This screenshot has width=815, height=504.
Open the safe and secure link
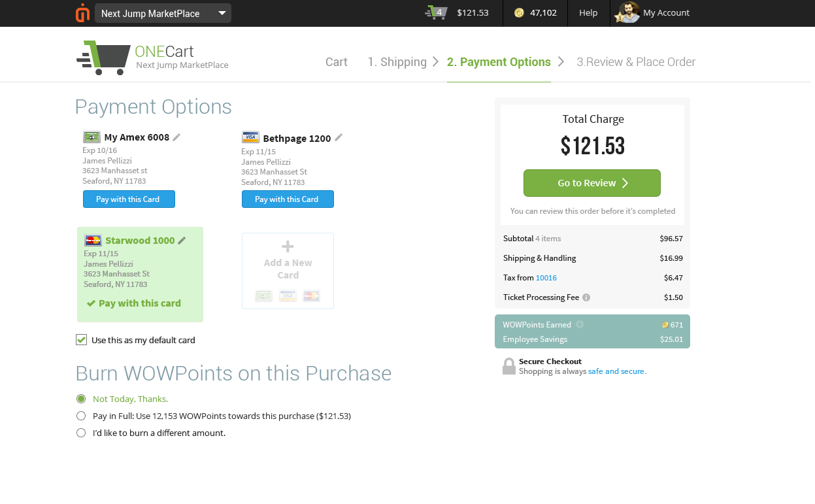617,371
